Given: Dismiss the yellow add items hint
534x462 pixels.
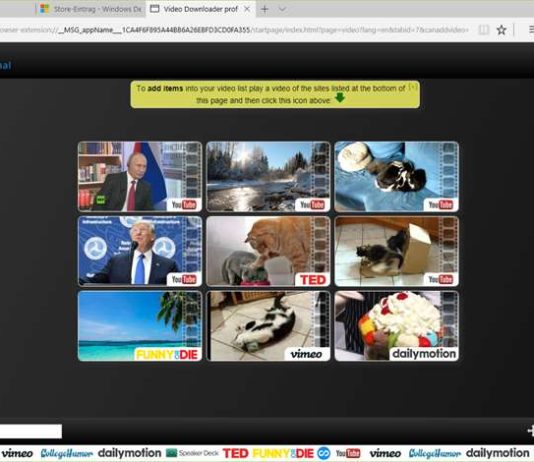Looking at the screenshot, I should pyautogui.click(x=412, y=86).
